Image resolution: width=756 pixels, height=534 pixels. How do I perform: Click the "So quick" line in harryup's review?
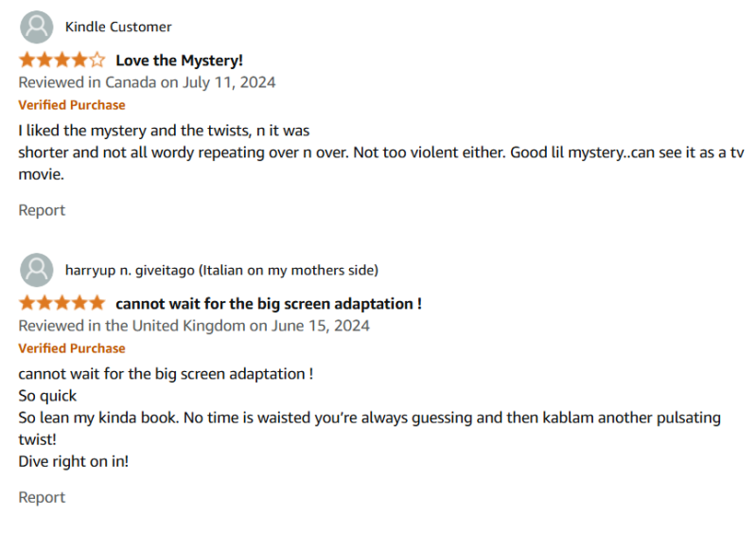click(x=47, y=396)
